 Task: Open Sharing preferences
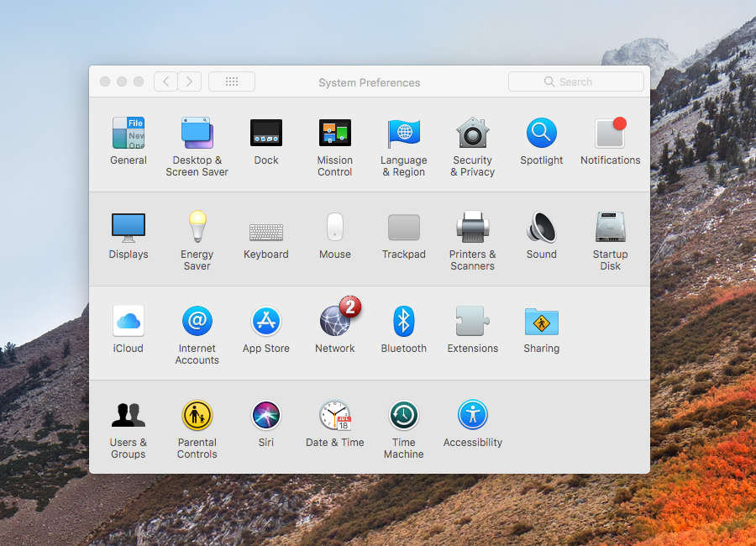[x=542, y=322]
